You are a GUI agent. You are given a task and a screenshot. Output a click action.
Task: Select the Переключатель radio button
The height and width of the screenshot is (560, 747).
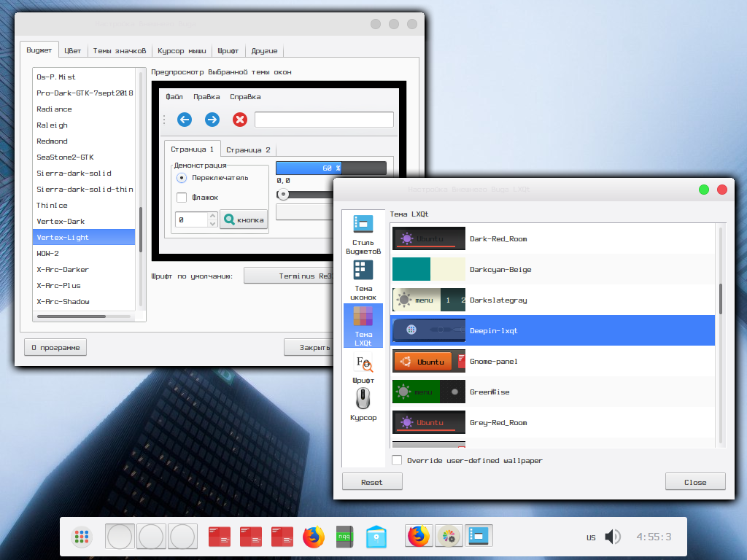pos(182,178)
